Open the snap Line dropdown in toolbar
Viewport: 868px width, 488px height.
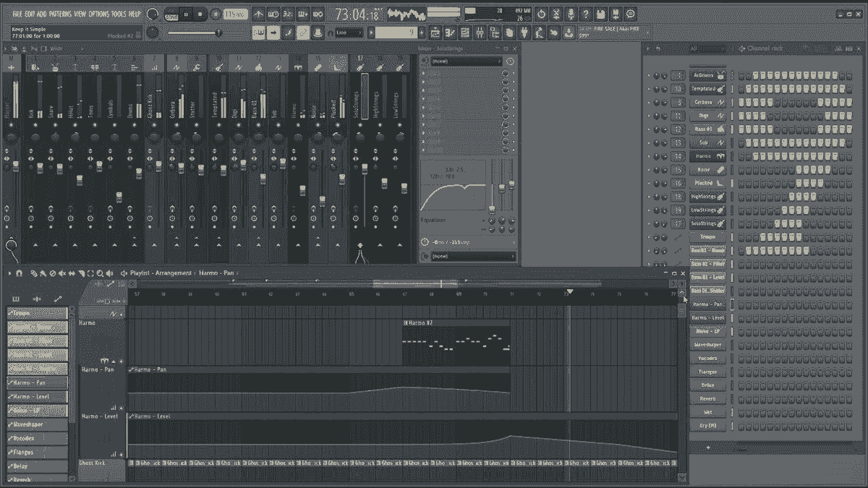tap(349, 33)
